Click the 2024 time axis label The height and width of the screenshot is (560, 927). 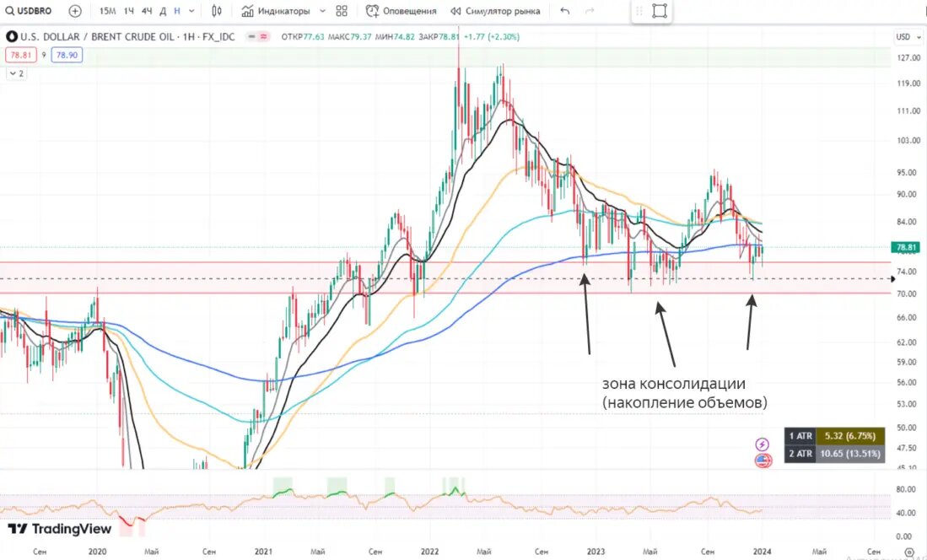[762, 551]
